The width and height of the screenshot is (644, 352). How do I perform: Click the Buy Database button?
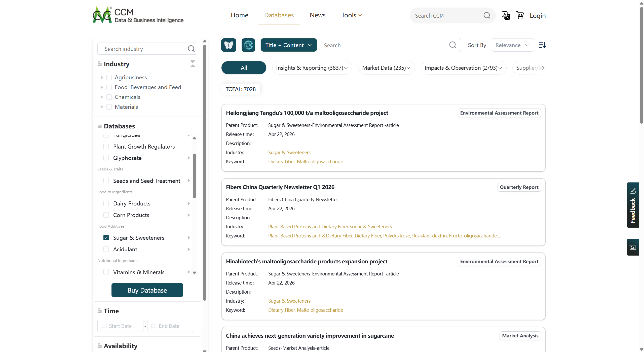[147, 290]
